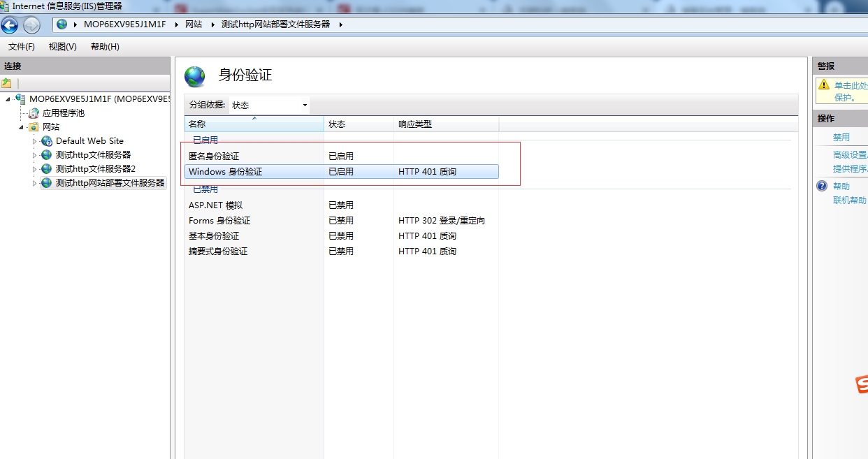Select the 匿名身份验证 row
The height and width of the screenshot is (459, 868).
point(214,156)
